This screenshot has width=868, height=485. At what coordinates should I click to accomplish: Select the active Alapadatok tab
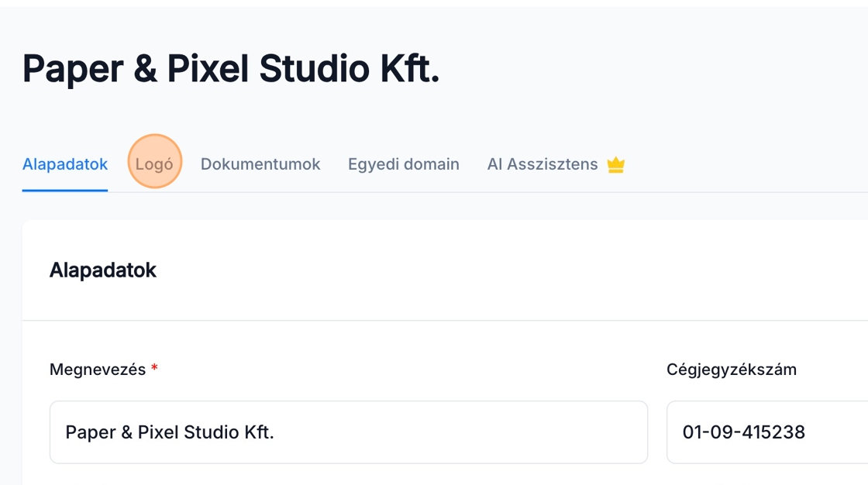(65, 164)
